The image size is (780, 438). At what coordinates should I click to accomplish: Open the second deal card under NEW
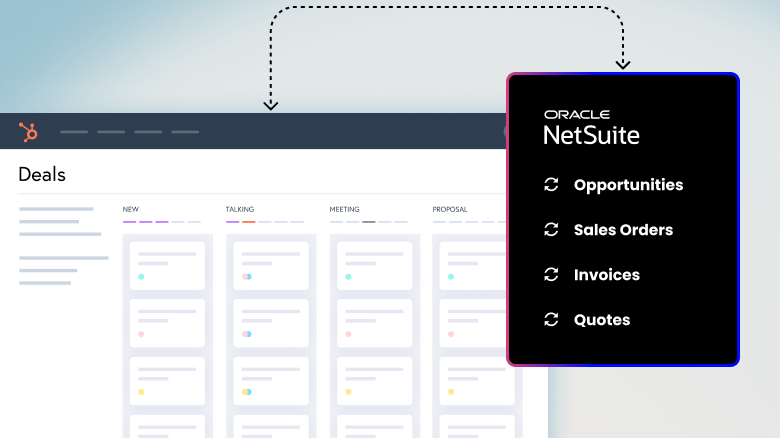[167, 323]
